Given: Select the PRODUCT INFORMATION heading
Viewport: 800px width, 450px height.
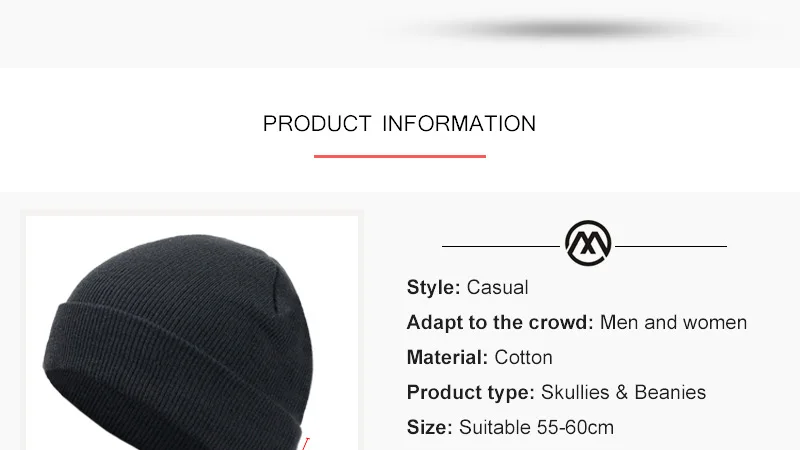Looking at the screenshot, I should point(399,124).
